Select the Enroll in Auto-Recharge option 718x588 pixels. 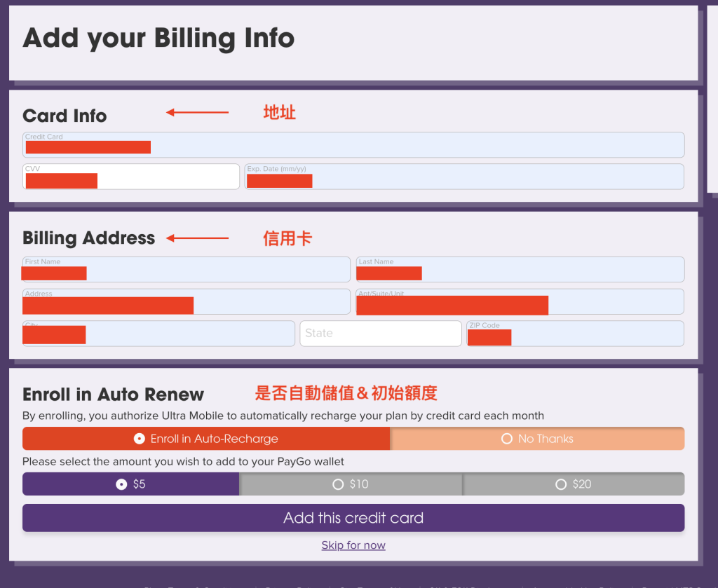coord(206,439)
